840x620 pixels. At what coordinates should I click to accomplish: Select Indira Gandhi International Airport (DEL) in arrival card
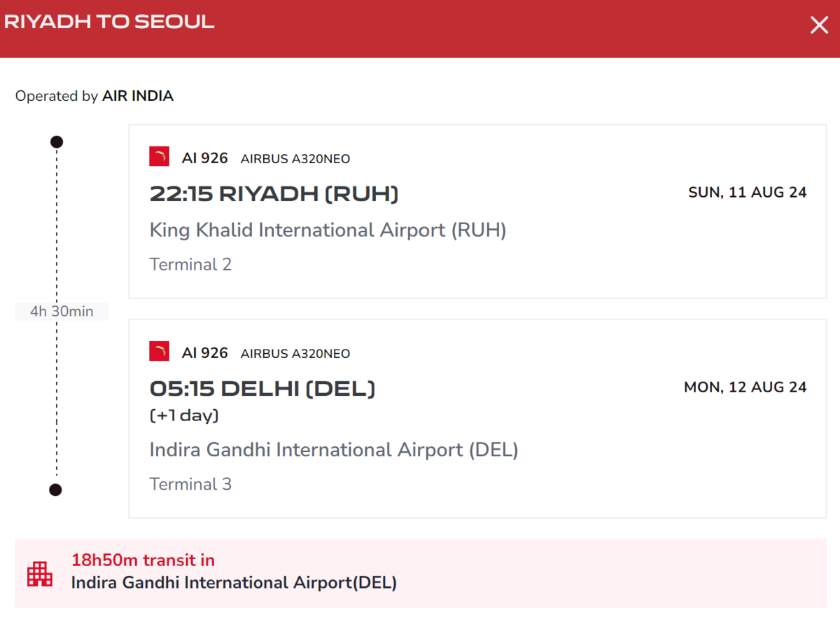point(334,450)
